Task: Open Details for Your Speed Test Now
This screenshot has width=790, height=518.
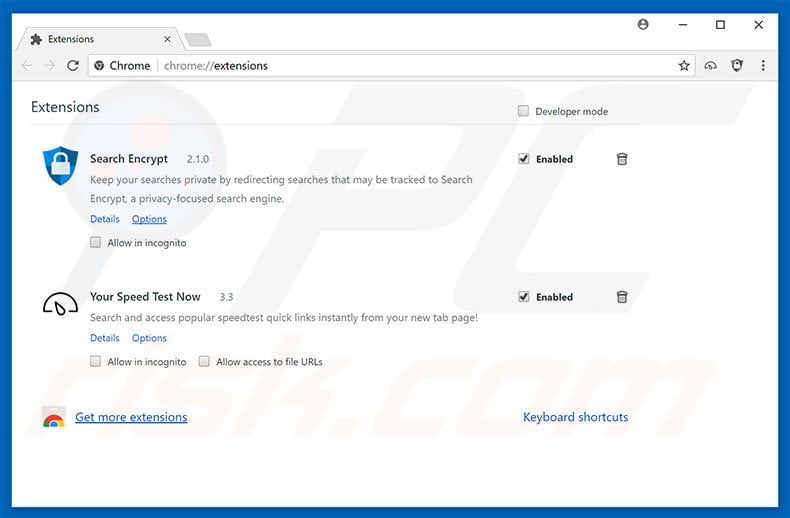Action: click(105, 338)
